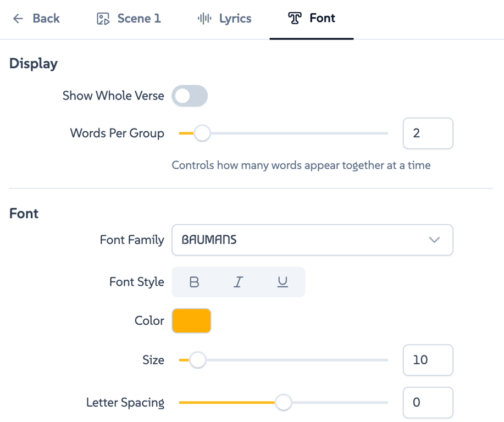Enable the Underline font style icon
The width and height of the screenshot is (504, 422).
click(283, 282)
